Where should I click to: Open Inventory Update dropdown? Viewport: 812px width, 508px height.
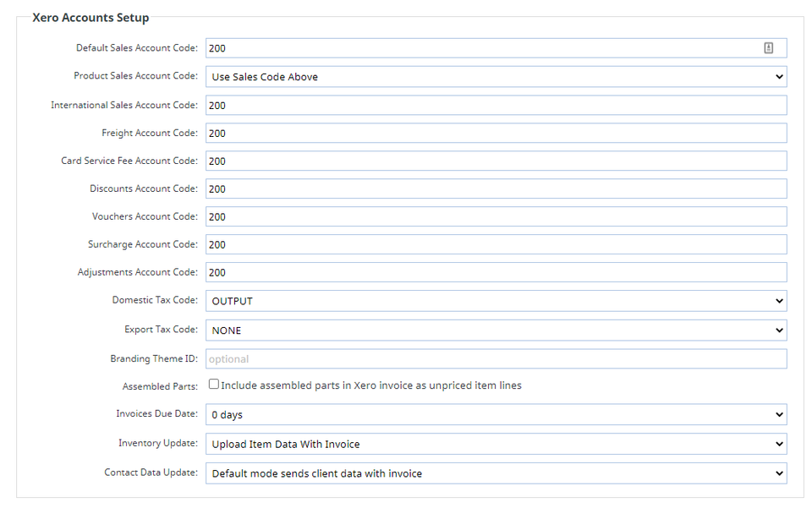(496, 444)
